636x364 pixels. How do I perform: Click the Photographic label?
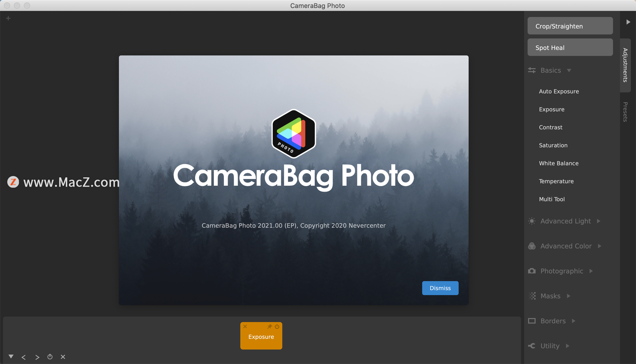(561, 271)
